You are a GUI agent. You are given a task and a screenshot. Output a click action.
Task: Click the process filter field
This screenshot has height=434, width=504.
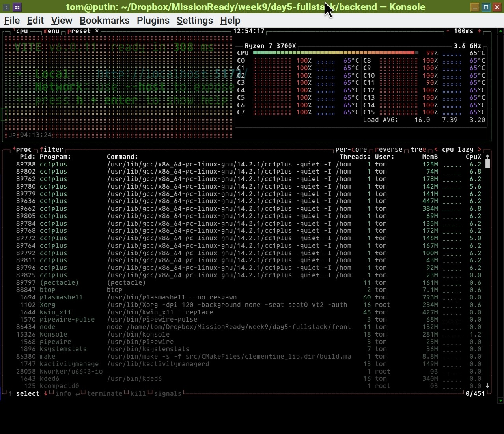pos(51,149)
